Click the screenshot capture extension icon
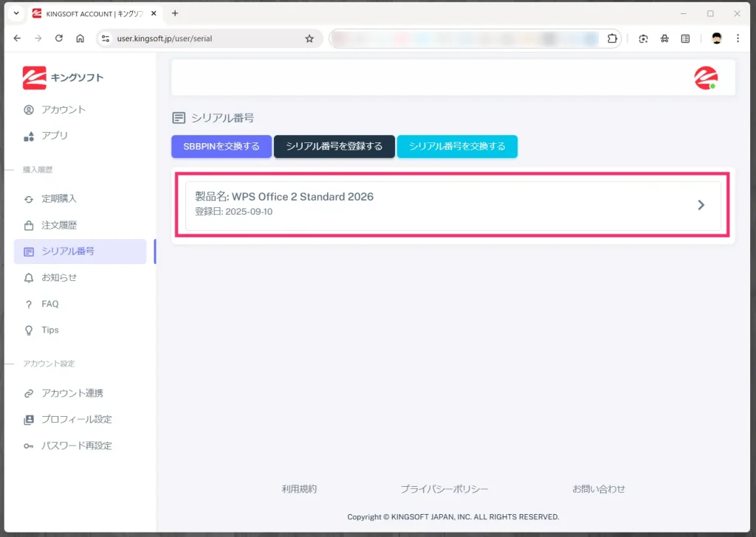The width and height of the screenshot is (756, 537). [x=643, y=38]
